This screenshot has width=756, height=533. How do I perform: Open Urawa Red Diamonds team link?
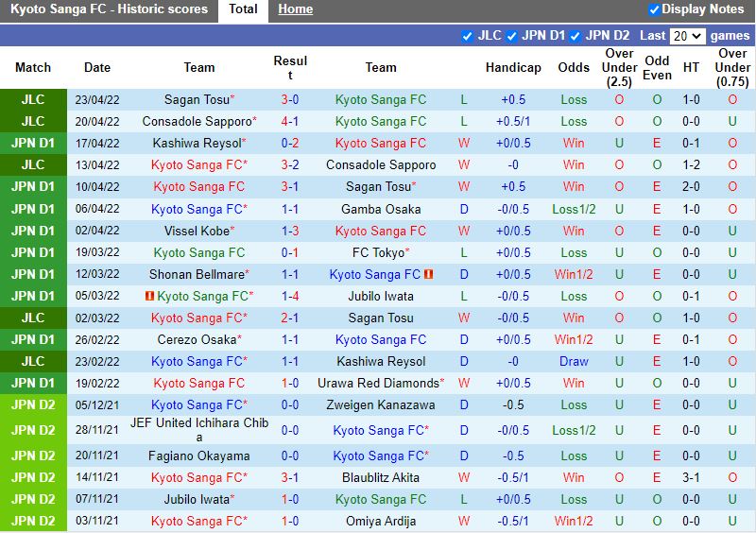tap(381, 383)
